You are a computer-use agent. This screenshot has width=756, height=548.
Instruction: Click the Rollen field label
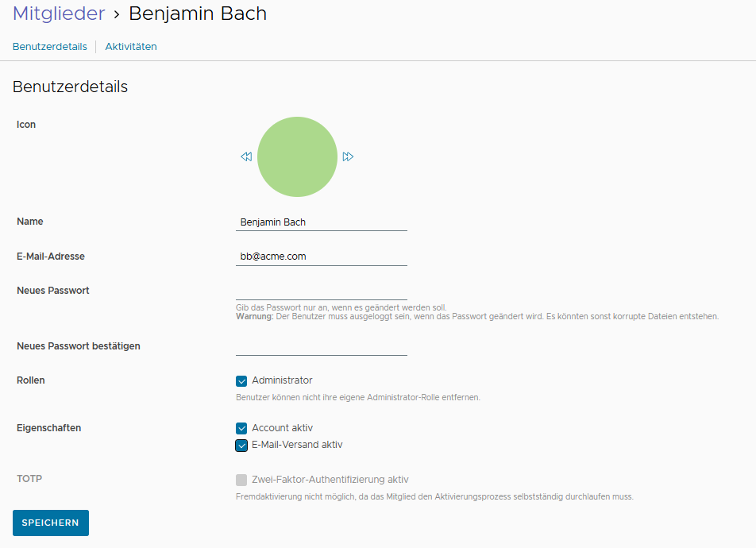click(31, 380)
